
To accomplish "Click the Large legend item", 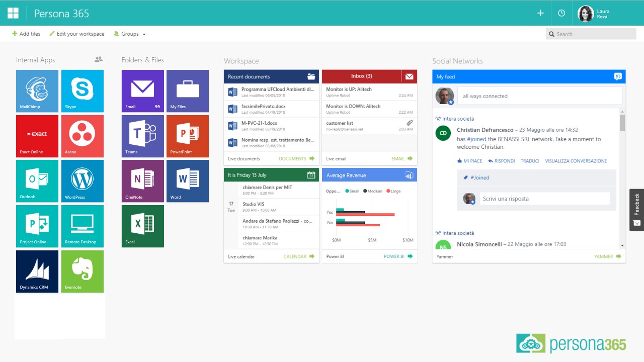I will (x=393, y=191).
